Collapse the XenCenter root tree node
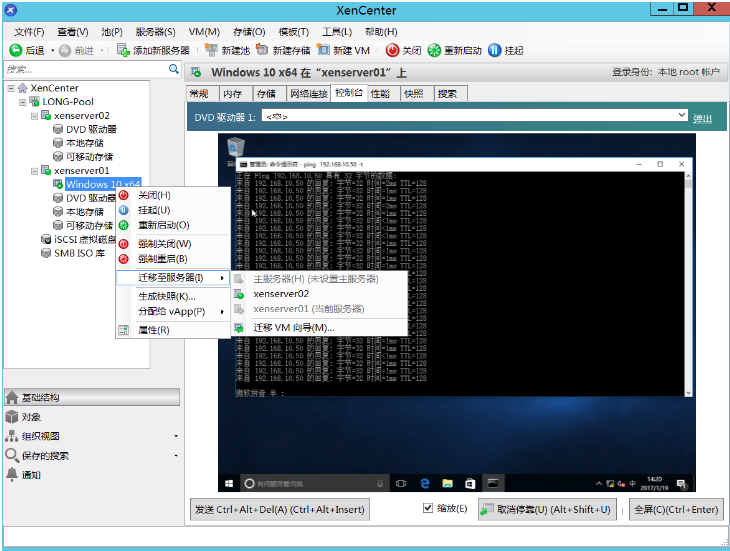The height and width of the screenshot is (551, 730). pyautogui.click(x=11, y=88)
